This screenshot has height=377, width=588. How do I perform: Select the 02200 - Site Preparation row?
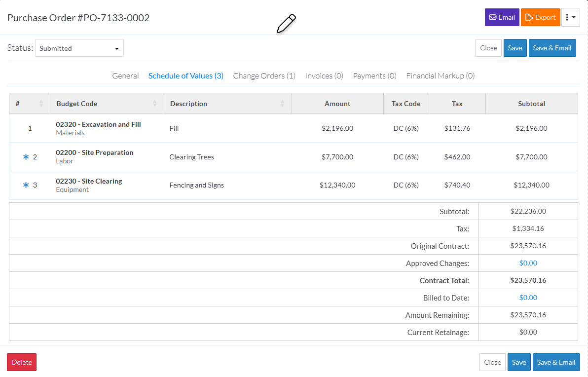click(x=293, y=157)
